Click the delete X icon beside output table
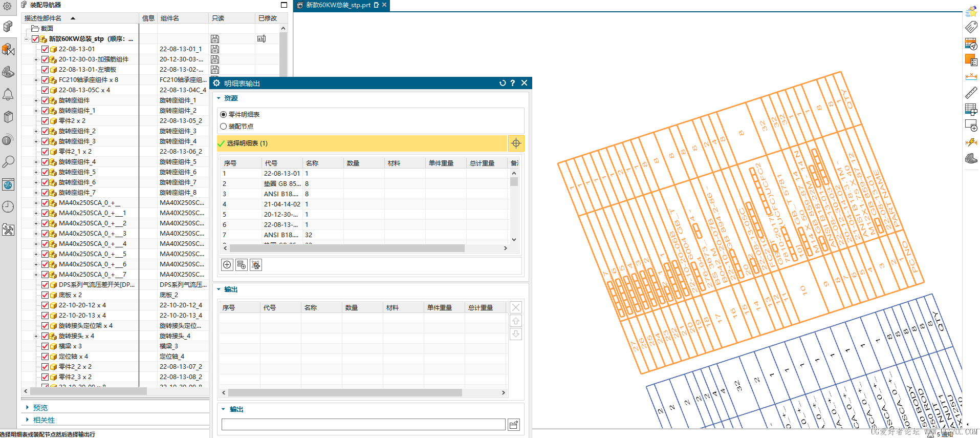This screenshot has height=438, width=980. coord(516,307)
